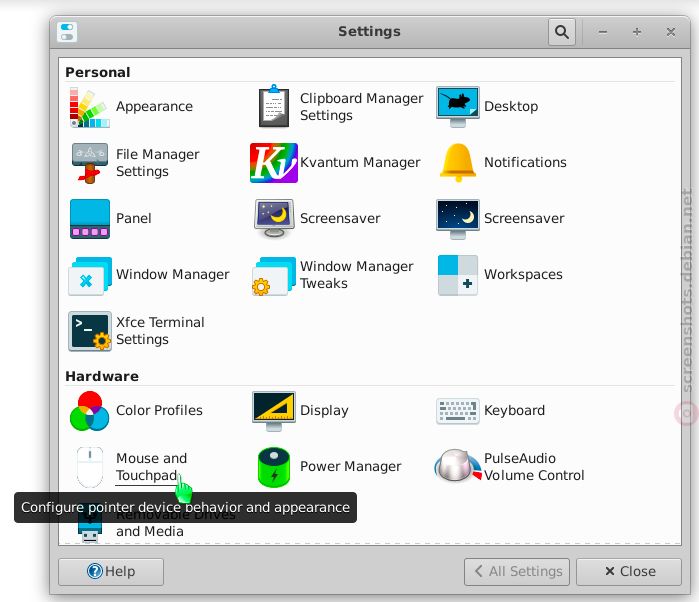Open Xfce Terminal Settings icon
The height and width of the screenshot is (602, 699).
click(90, 331)
